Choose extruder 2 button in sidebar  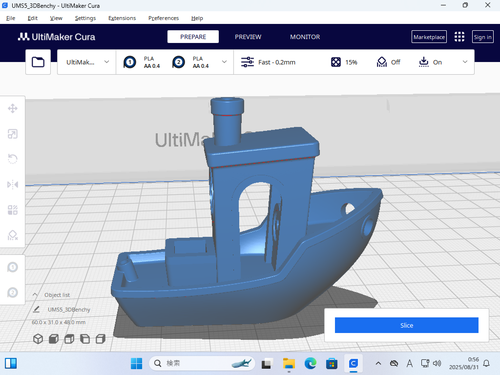(13, 292)
